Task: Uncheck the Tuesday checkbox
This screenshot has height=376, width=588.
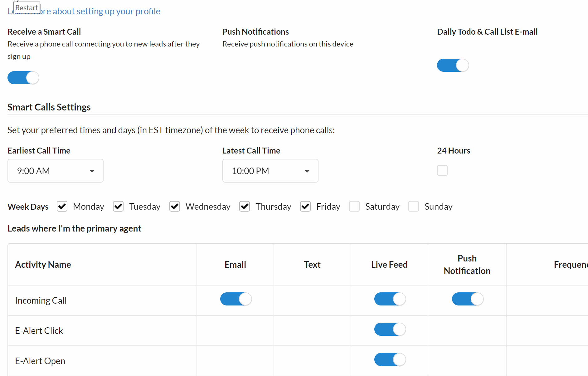Action: 118,206
